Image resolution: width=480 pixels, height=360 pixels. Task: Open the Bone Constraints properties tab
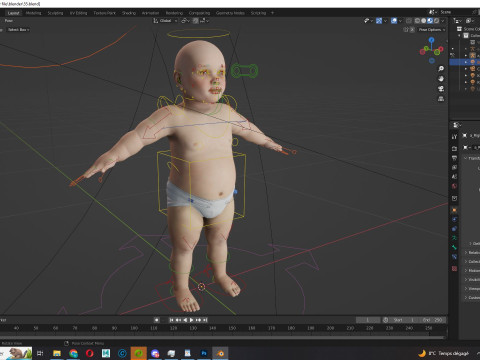pyautogui.click(x=454, y=257)
